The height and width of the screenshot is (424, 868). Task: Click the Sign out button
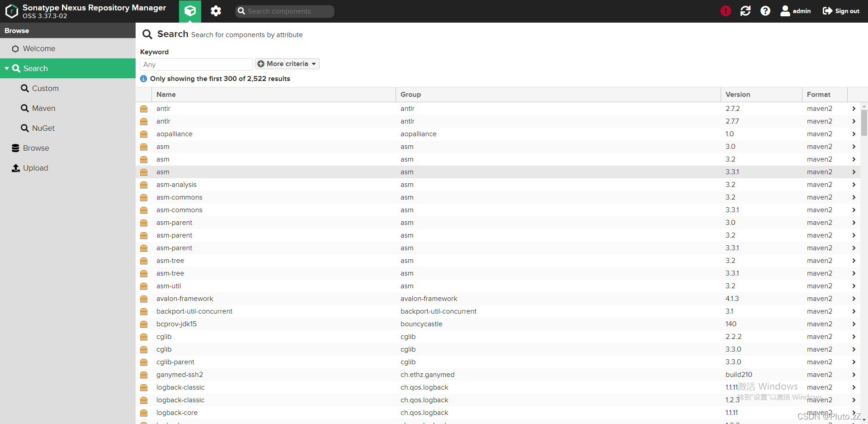coord(841,11)
